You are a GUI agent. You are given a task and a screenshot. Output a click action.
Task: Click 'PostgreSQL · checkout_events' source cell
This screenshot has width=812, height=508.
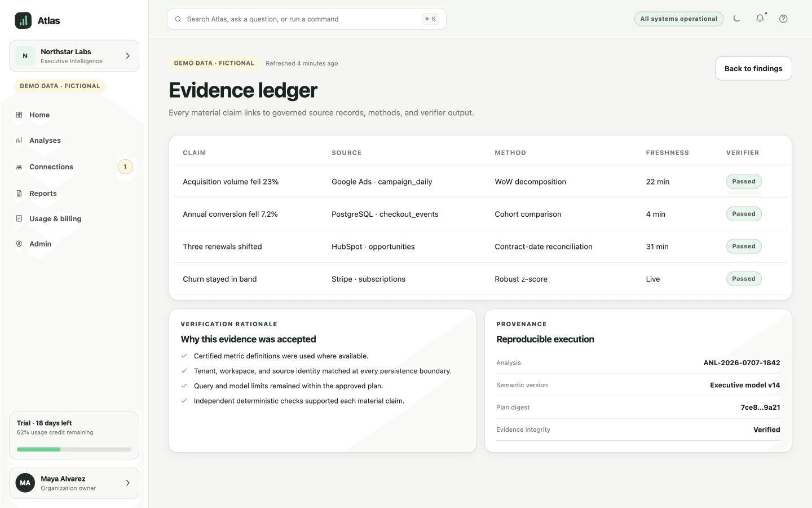tap(385, 214)
